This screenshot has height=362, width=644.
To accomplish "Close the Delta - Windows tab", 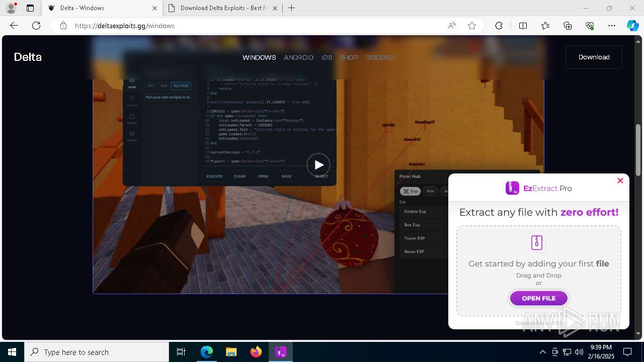I will click(x=154, y=8).
